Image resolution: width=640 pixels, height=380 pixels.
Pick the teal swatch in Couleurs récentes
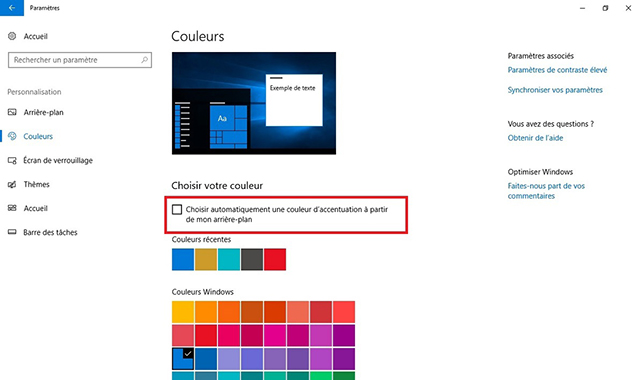(x=229, y=259)
